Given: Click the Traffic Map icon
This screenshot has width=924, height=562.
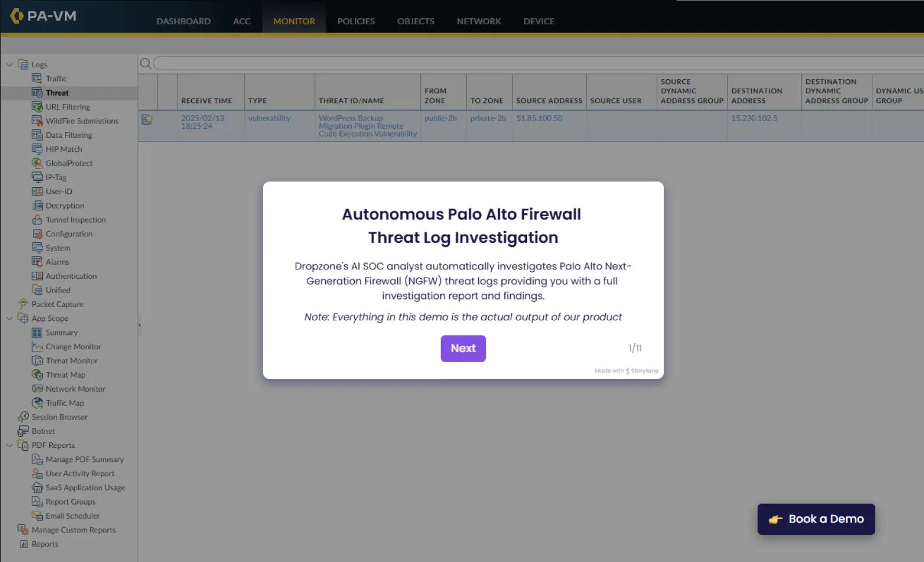Looking at the screenshot, I should click(x=37, y=403).
